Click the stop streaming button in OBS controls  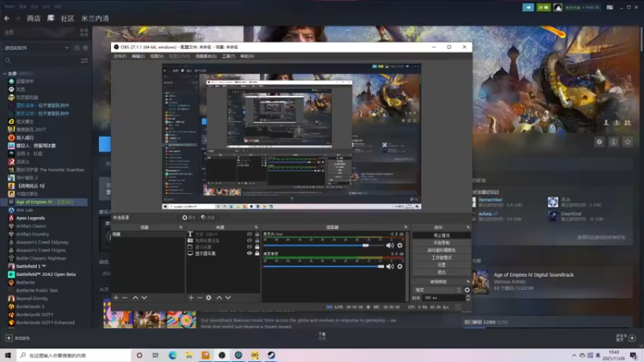pyautogui.click(x=441, y=236)
